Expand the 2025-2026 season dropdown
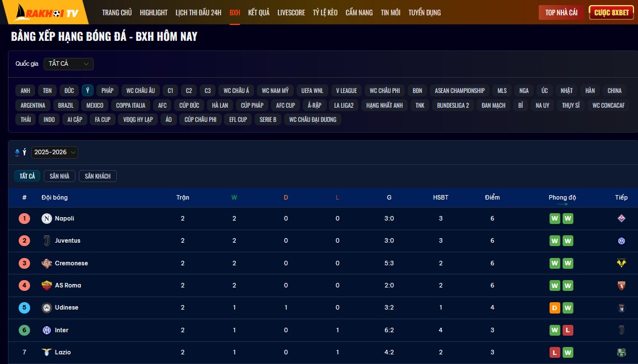Viewport: 638px width, 364px height. 54,152
